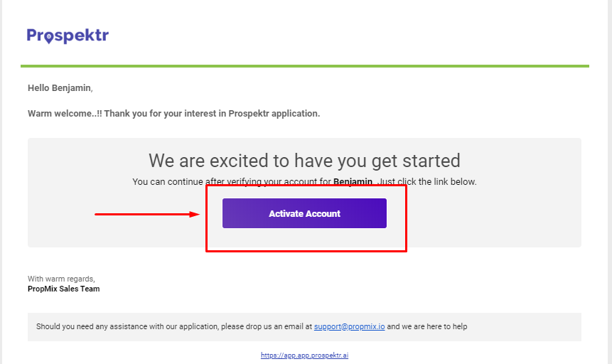Click the gray left edge of the page
This screenshot has width=612, height=364.
(x=1, y=182)
